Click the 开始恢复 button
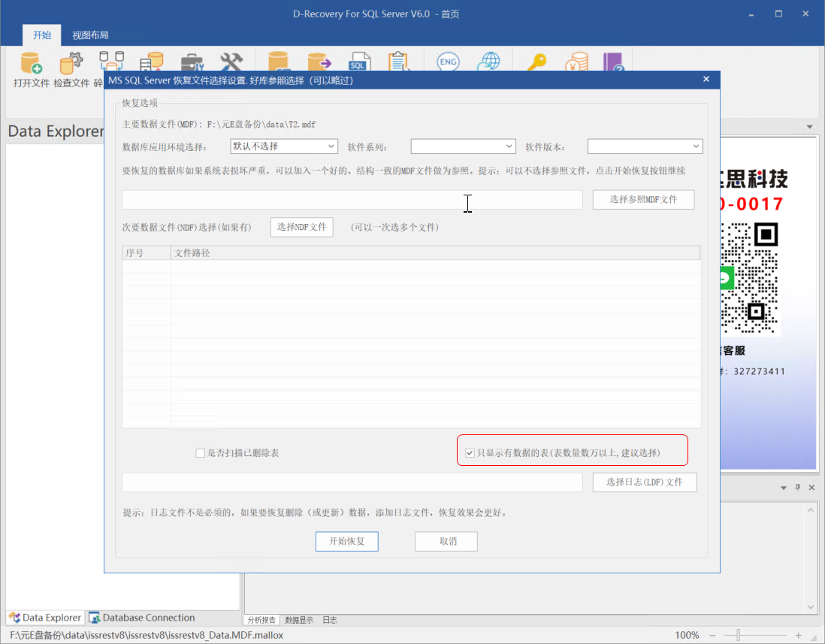Viewport: 825px width, 644px height. tap(346, 541)
